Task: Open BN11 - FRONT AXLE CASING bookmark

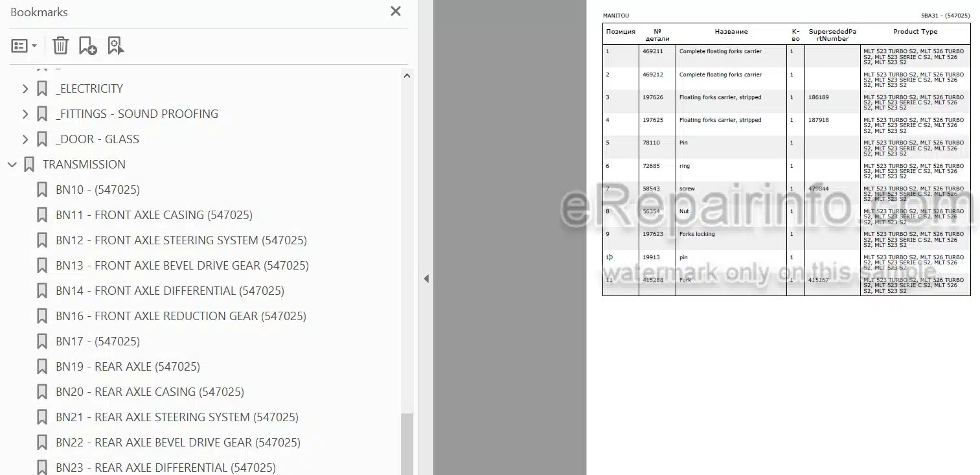Action: tap(154, 215)
